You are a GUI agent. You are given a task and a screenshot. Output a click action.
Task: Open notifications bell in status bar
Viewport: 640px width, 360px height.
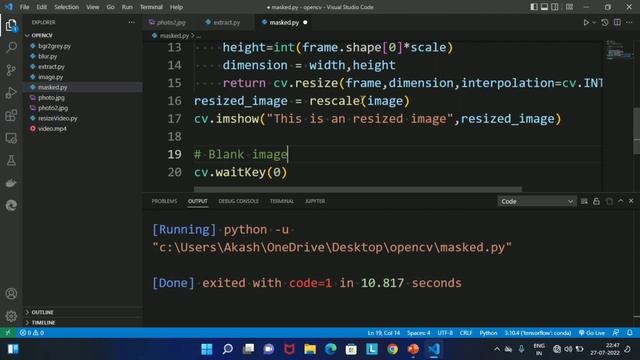click(x=630, y=333)
